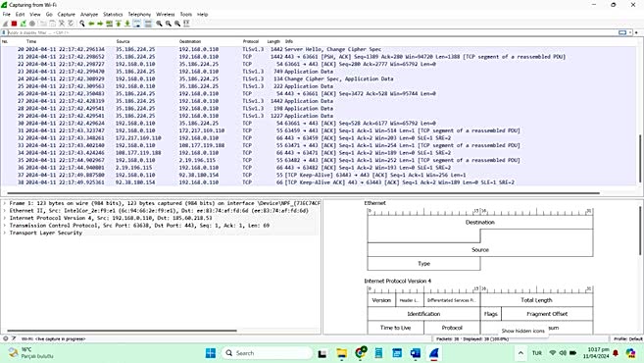Jump to the last packet

coord(127,24)
